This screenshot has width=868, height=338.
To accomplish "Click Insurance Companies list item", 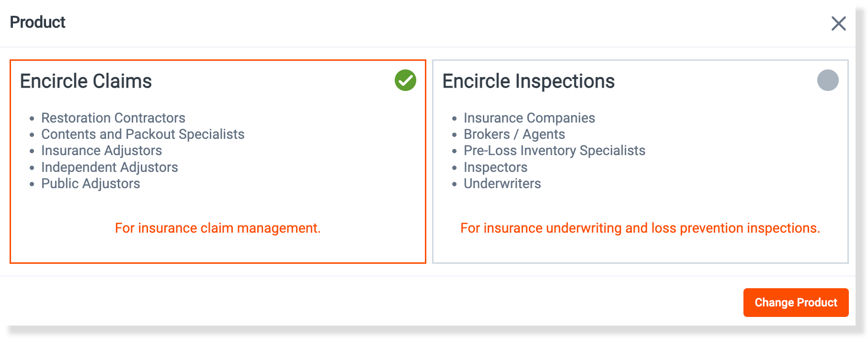I will 529,118.
